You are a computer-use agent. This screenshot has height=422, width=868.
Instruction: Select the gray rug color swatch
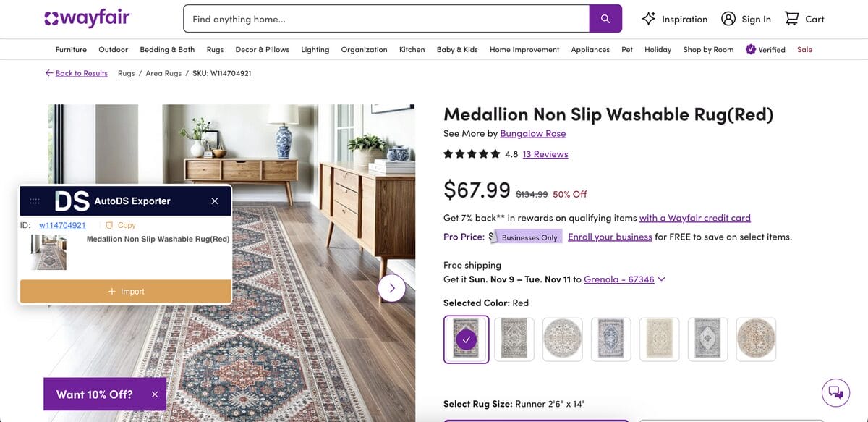tap(514, 338)
